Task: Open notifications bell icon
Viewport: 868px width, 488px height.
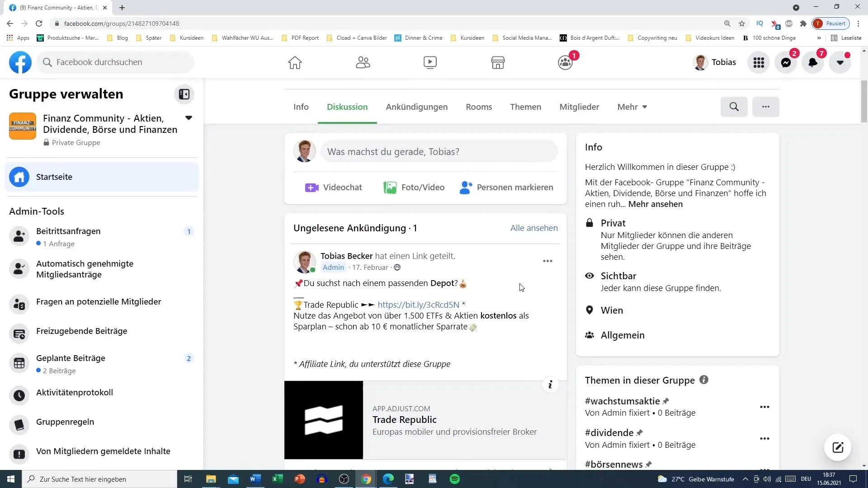Action: tap(813, 62)
